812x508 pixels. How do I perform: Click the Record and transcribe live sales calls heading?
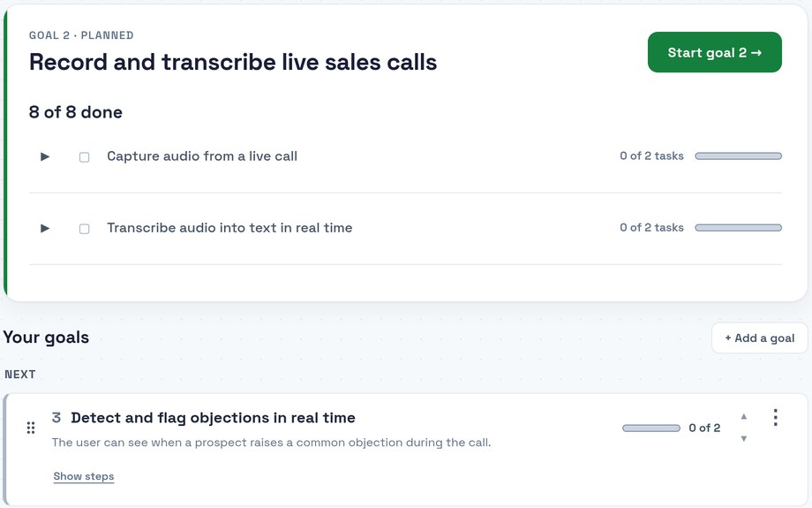(233, 62)
